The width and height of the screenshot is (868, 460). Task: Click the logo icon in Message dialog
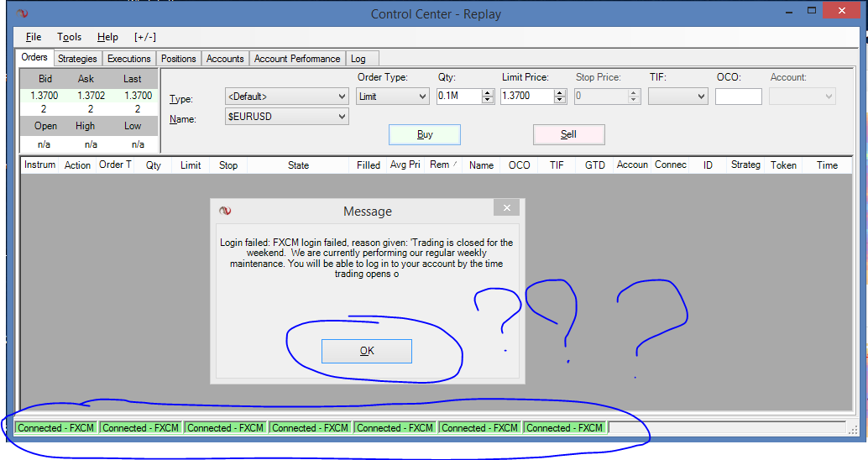[x=225, y=211]
